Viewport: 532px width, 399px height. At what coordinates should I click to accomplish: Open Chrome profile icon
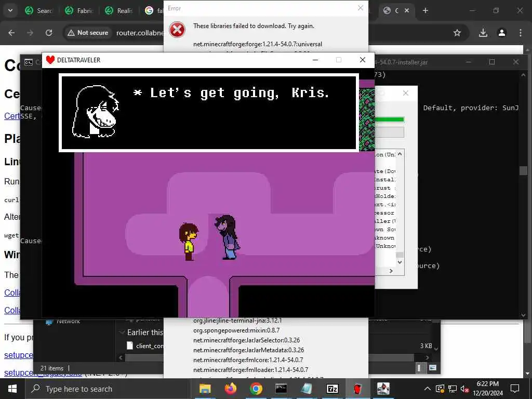point(502,33)
